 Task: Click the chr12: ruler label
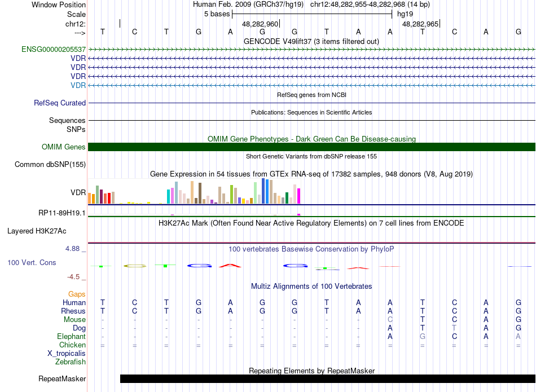[76, 24]
